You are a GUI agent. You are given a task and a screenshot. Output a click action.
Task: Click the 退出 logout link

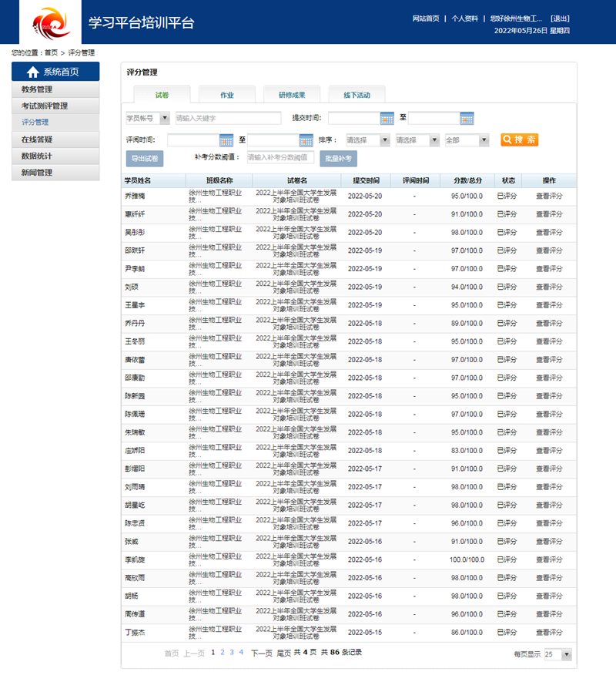tap(560, 18)
